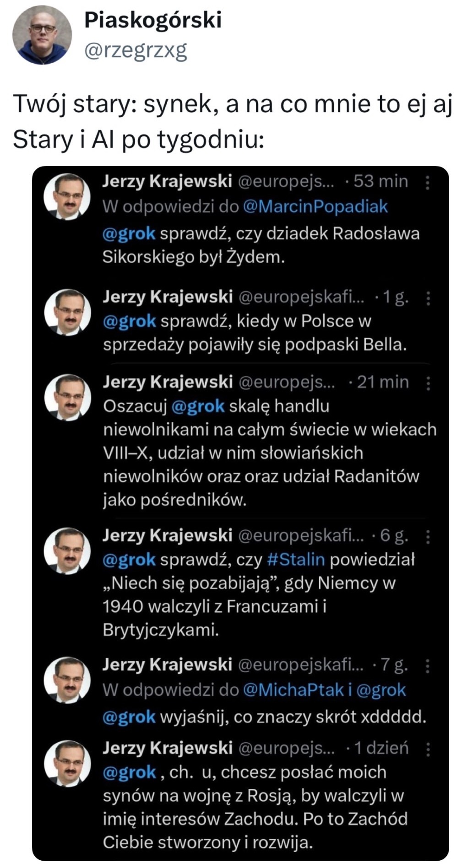Expand options menu on the 7 g. tweet
Image resolution: width=473 pixels, height=868 pixels.
pyautogui.click(x=428, y=666)
